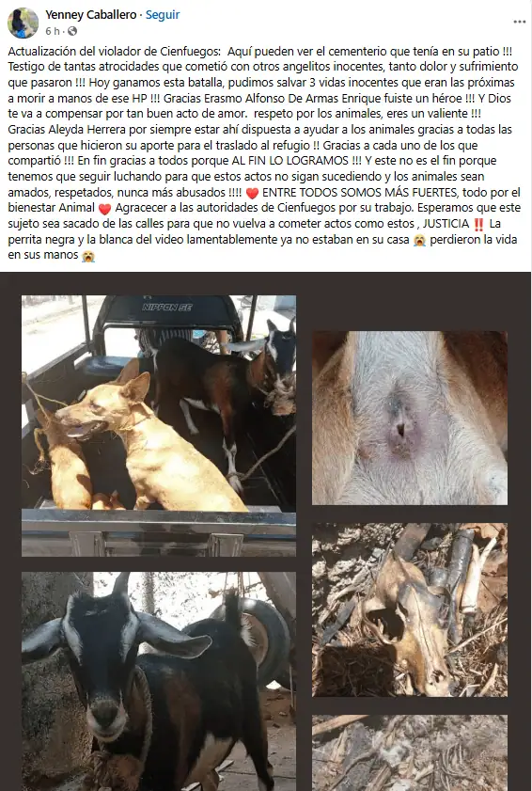Open partially visible bottom-right bones photo
Viewport: 532px width, 791px height.
coord(410,753)
